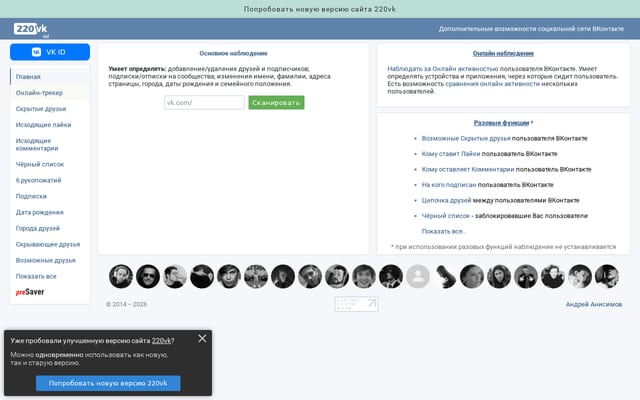
Task: Open Андрей Анисимов footer link
Action: click(x=594, y=304)
